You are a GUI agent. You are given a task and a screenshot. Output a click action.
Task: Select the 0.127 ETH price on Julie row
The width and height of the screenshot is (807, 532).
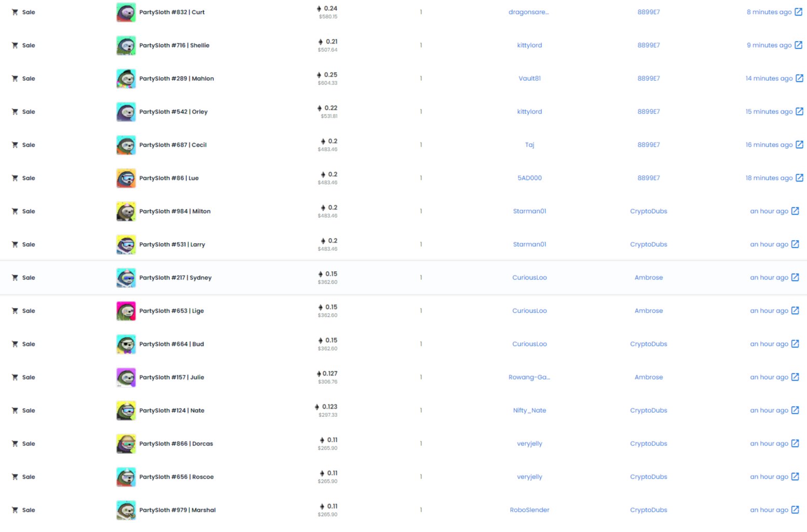327,373
